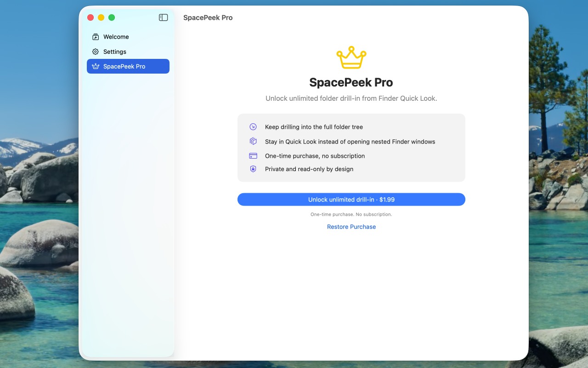Click One-time purchase, no subscription feature text
Screen dimensions: 588x368
click(315, 156)
